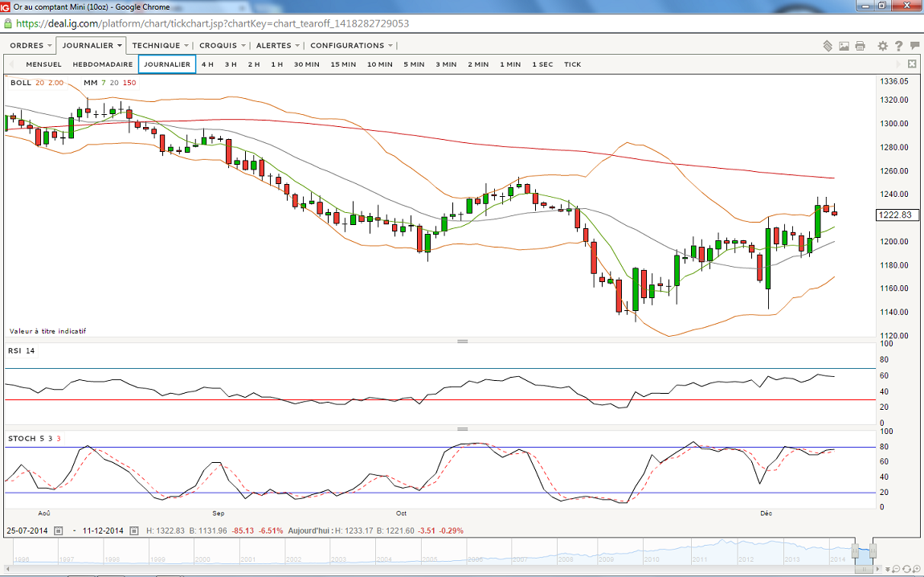Open help via the question mark icon
Screen dimensions: 924x577
click(x=898, y=45)
